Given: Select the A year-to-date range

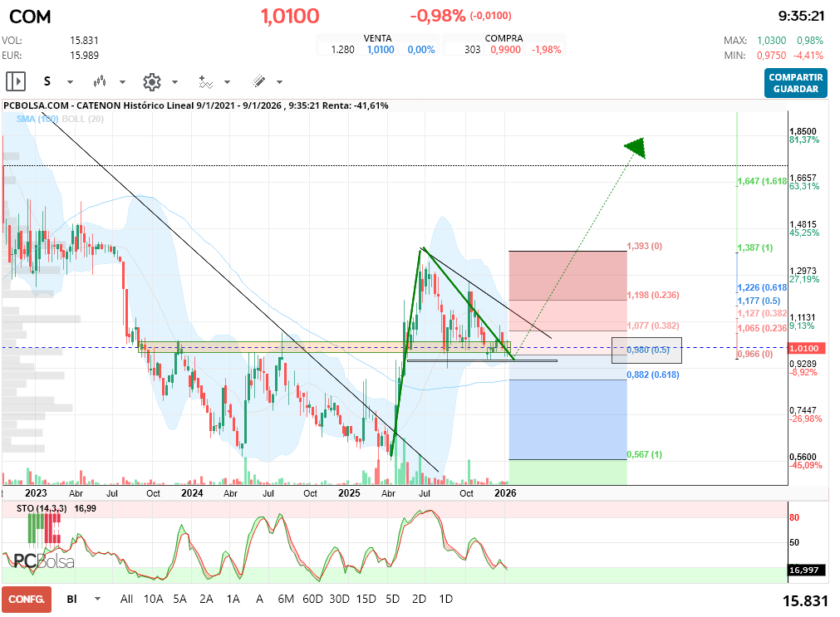Looking at the screenshot, I should (x=260, y=599).
